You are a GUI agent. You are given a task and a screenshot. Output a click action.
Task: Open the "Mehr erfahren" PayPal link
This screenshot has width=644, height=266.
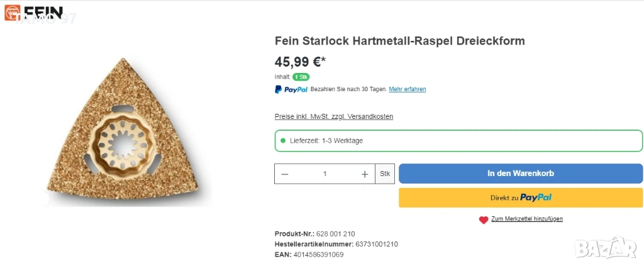pyautogui.click(x=407, y=89)
